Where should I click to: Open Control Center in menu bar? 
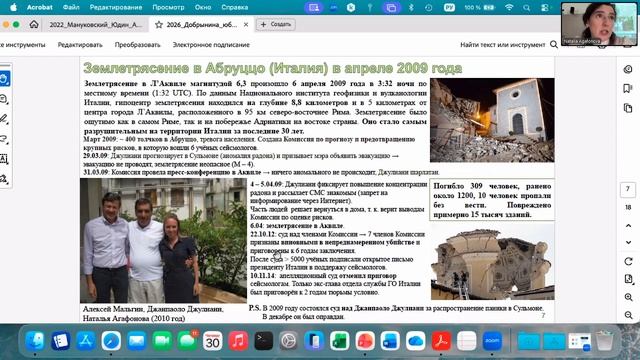tap(545, 7)
